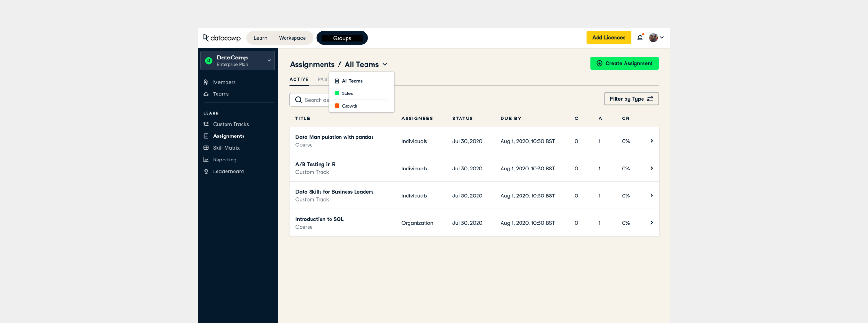Open the notifications bell
Screen dimensions: 868x323
click(x=640, y=37)
